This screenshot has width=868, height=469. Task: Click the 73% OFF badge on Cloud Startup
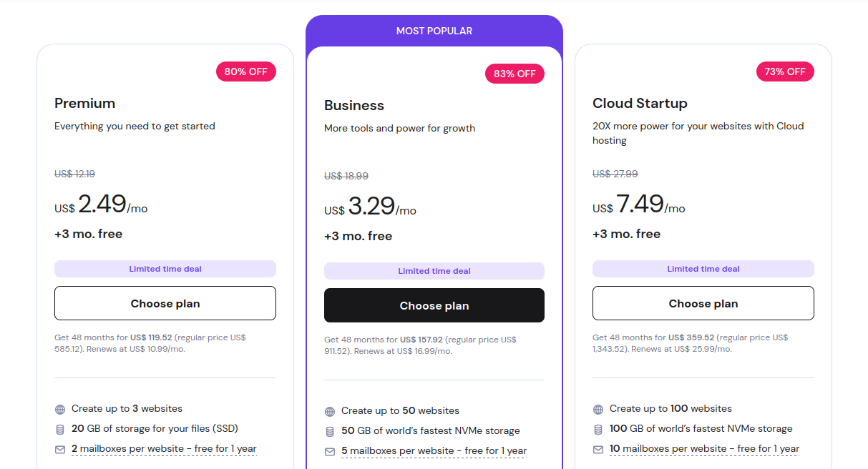785,71
